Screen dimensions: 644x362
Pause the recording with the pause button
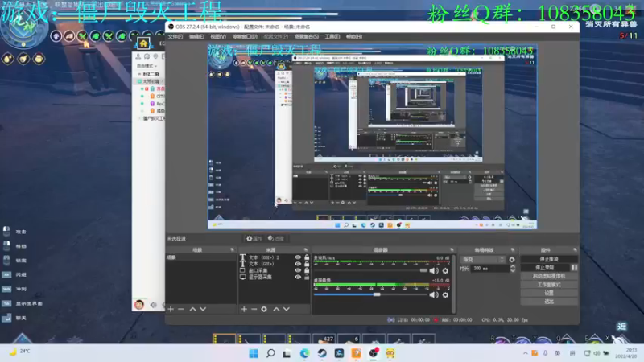(574, 268)
